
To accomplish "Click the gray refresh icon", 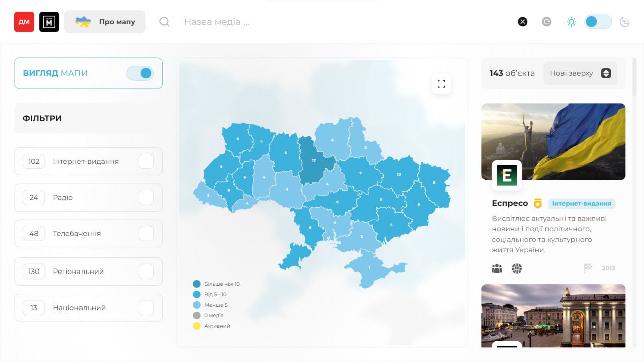I will click(547, 22).
